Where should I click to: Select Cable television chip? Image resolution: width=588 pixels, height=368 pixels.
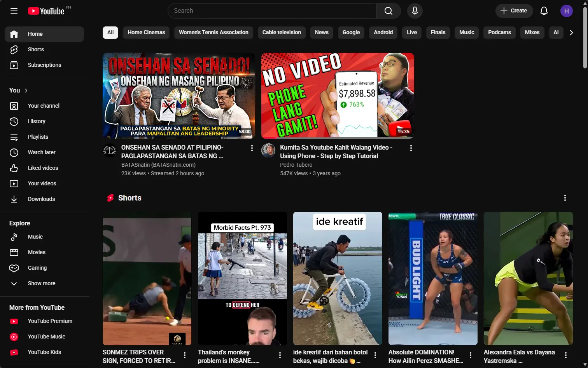coord(282,33)
